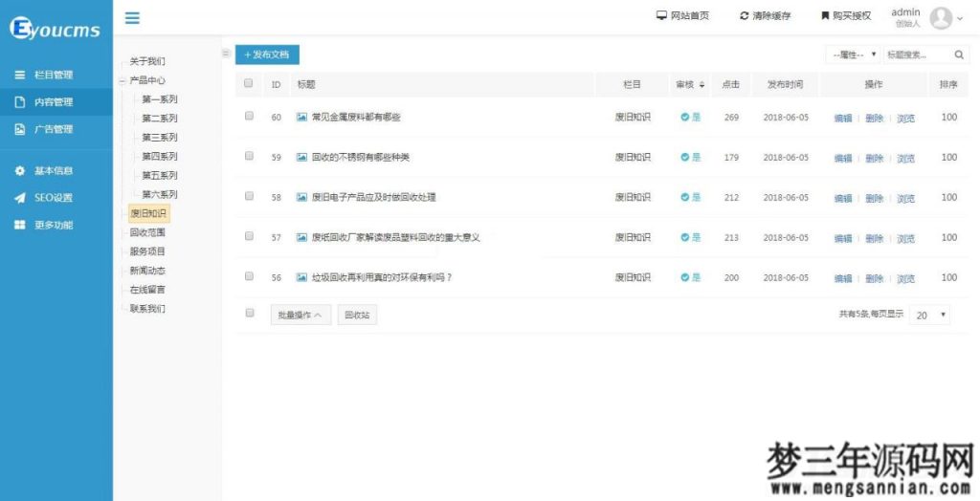Open 基本信息 settings in the sidebar
The height and width of the screenshot is (501, 980).
(56, 170)
